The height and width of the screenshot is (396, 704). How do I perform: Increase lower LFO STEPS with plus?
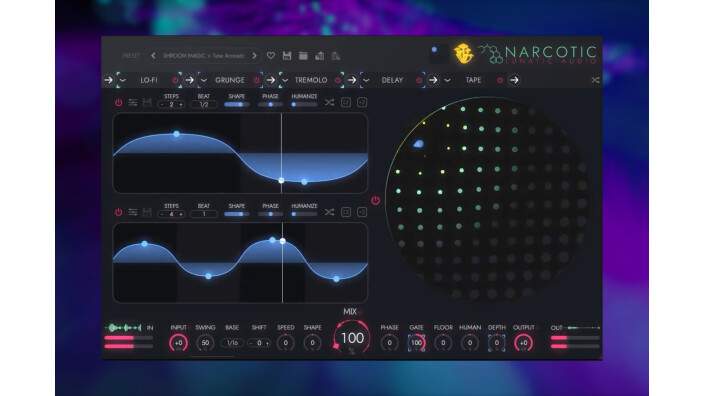pos(181,214)
